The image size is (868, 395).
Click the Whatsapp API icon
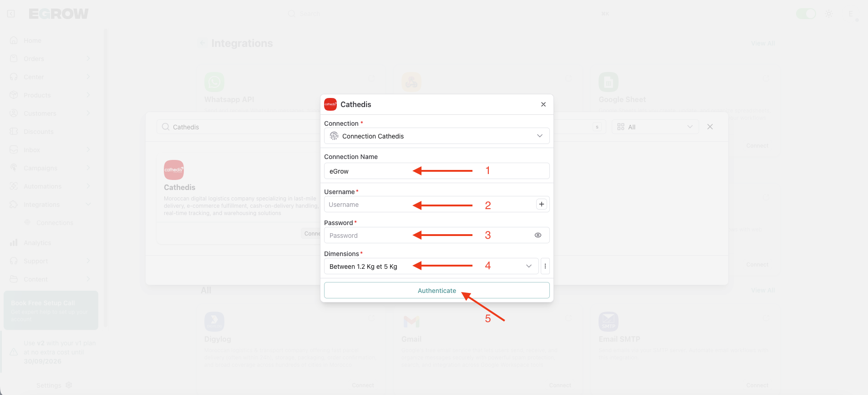coord(214,82)
